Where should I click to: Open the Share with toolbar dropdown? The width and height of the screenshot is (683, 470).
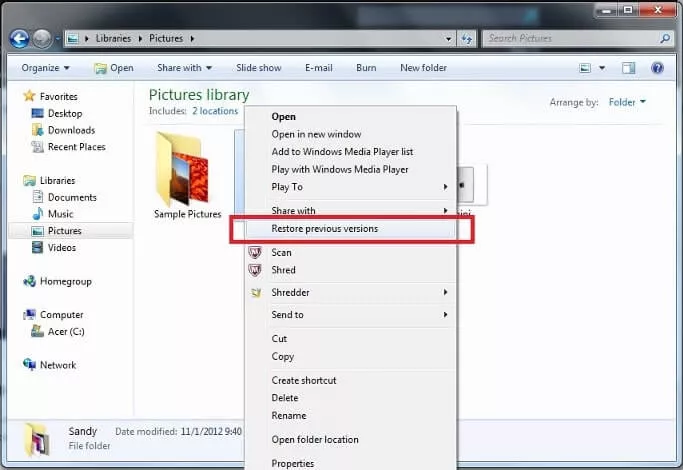pos(184,68)
